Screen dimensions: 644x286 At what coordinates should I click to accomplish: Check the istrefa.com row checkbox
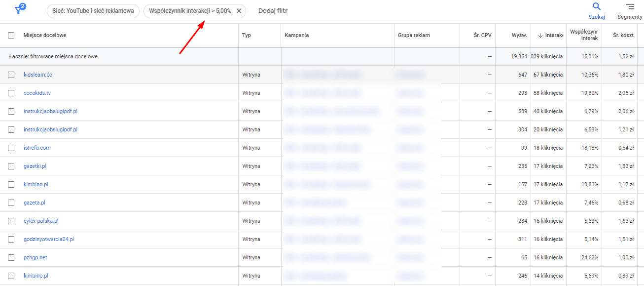click(x=11, y=148)
